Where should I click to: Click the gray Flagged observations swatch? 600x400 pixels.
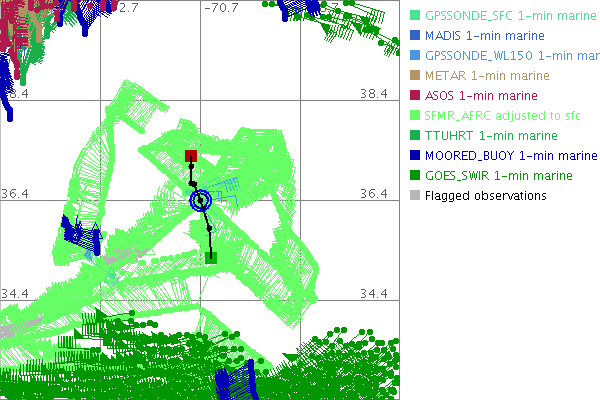[416, 196]
